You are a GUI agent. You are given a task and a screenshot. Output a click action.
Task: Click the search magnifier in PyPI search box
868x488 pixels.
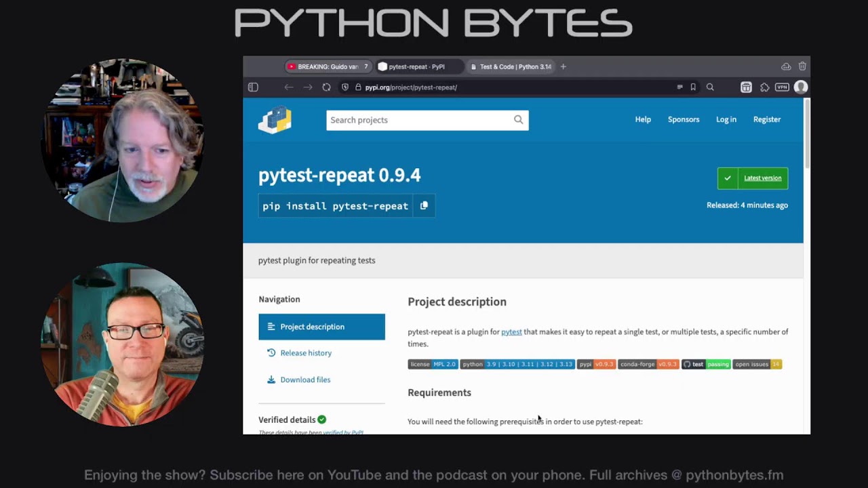518,120
